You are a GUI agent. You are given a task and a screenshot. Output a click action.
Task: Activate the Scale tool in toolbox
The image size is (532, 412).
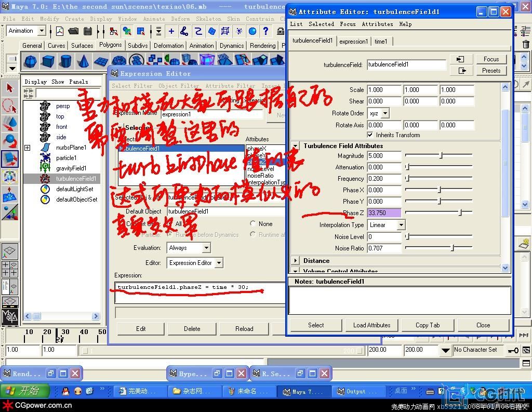click(9, 159)
